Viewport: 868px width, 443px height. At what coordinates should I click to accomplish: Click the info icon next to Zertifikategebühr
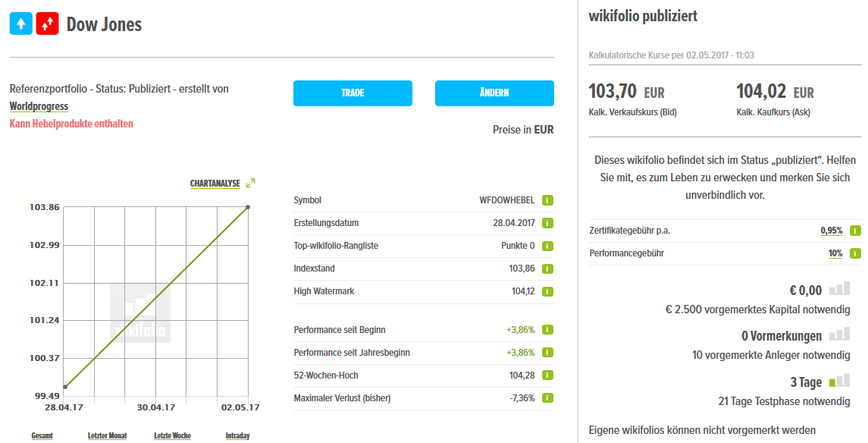pos(854,231)
